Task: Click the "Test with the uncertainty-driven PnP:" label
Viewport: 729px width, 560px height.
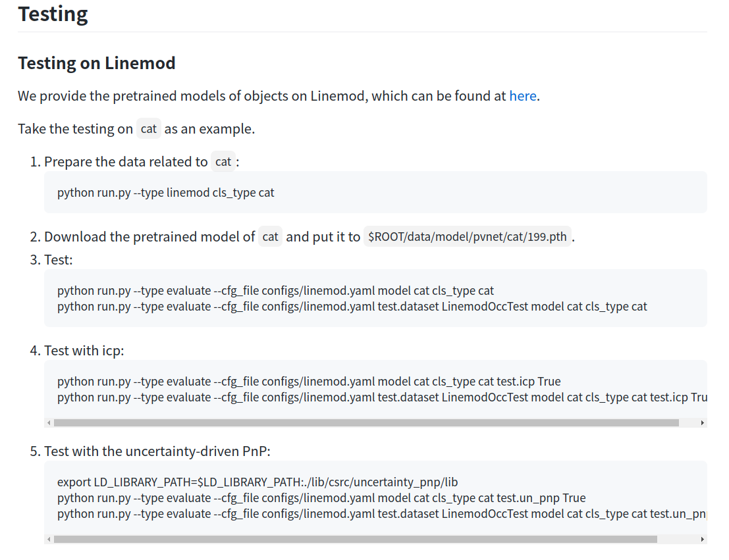Action: pos(157,451)
